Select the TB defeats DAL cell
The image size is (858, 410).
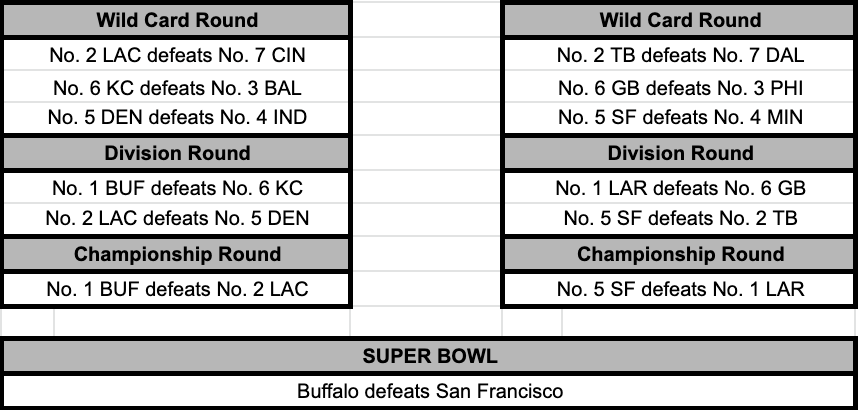pos(680,56)
